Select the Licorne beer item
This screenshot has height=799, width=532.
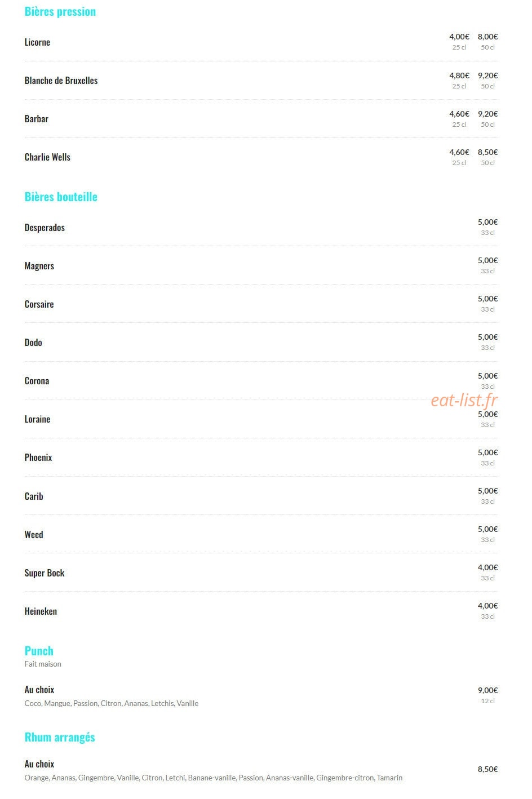[x=37, y=42]
